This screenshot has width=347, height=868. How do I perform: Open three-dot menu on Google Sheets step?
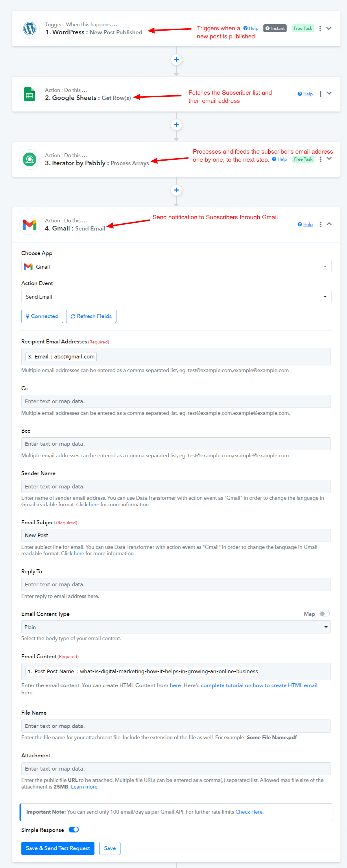tap(320, 94)
